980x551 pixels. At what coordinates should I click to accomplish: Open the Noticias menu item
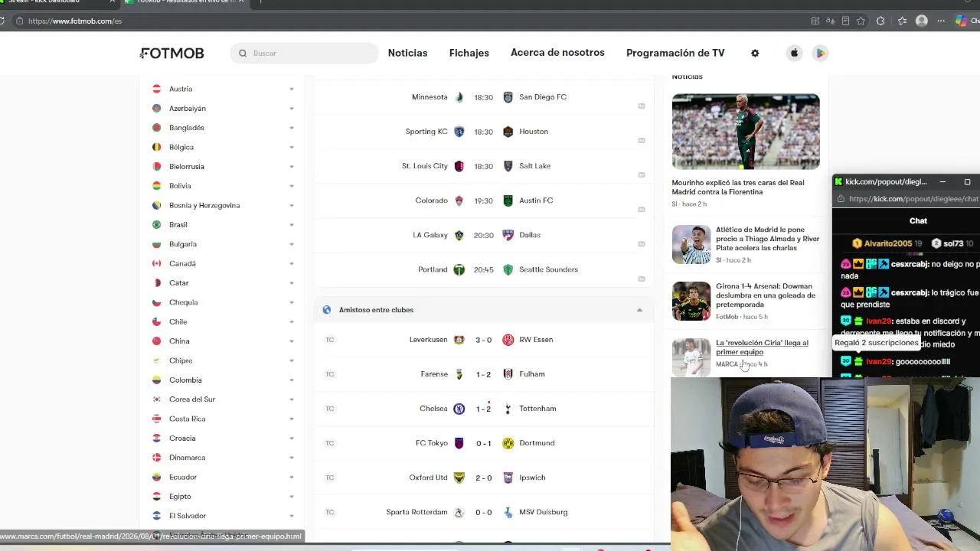pos(407,53)
